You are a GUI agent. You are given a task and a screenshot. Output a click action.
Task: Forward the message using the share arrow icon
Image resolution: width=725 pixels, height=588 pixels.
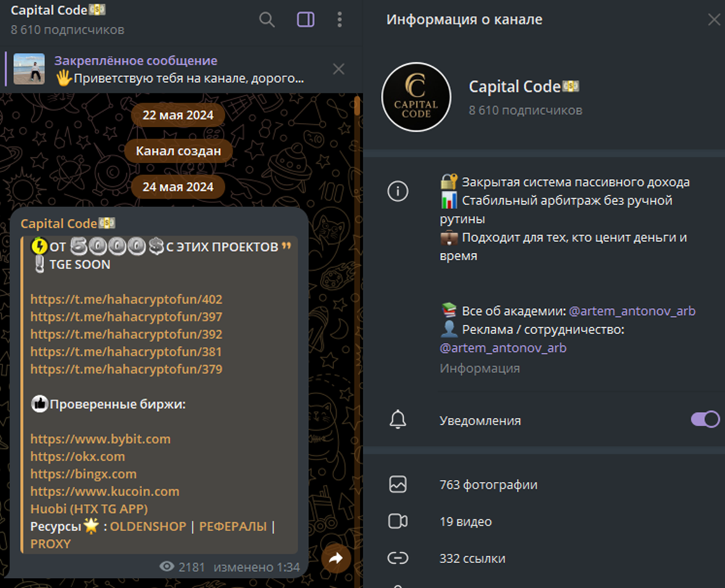(x=336, y=558)
